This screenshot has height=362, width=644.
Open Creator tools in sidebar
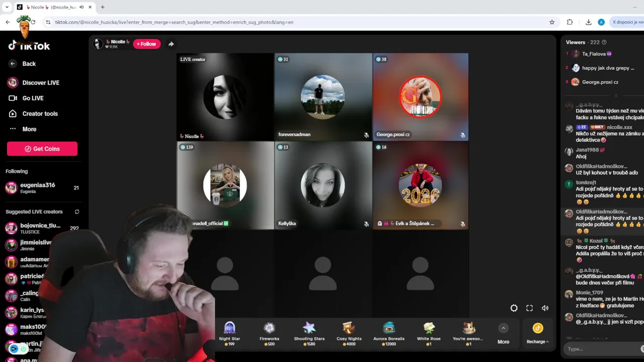[x=33, y=114]
